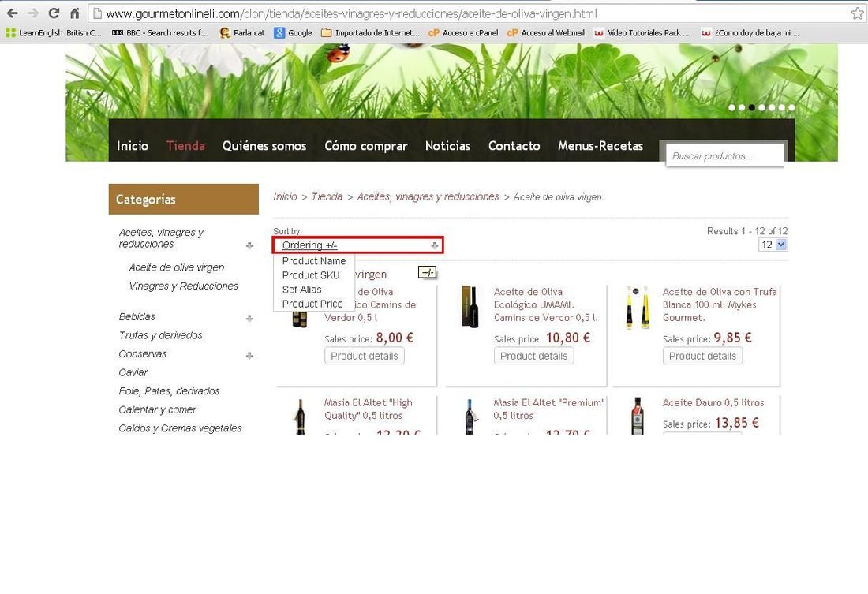
Task: Open the Cómo comprar menu item
Action: 366,146
